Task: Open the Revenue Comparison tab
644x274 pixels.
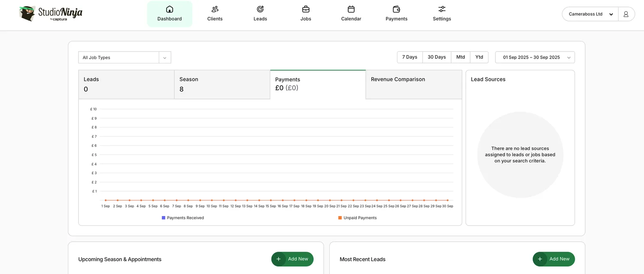Action: [414, 84]
